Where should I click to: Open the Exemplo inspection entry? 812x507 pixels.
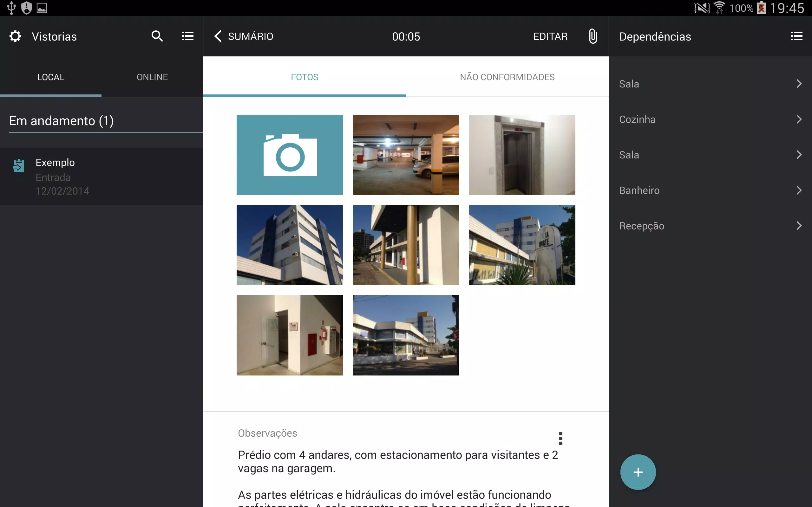point(101,176)
